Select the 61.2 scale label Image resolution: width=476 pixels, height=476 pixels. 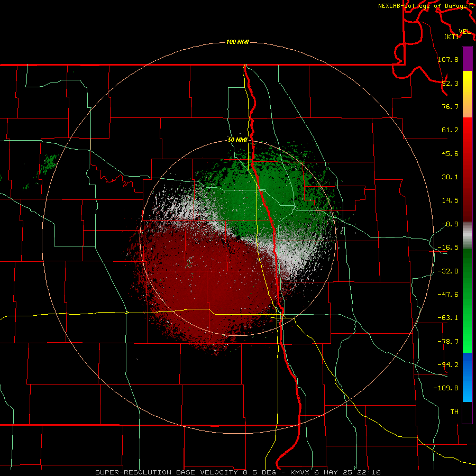[450, 130]
